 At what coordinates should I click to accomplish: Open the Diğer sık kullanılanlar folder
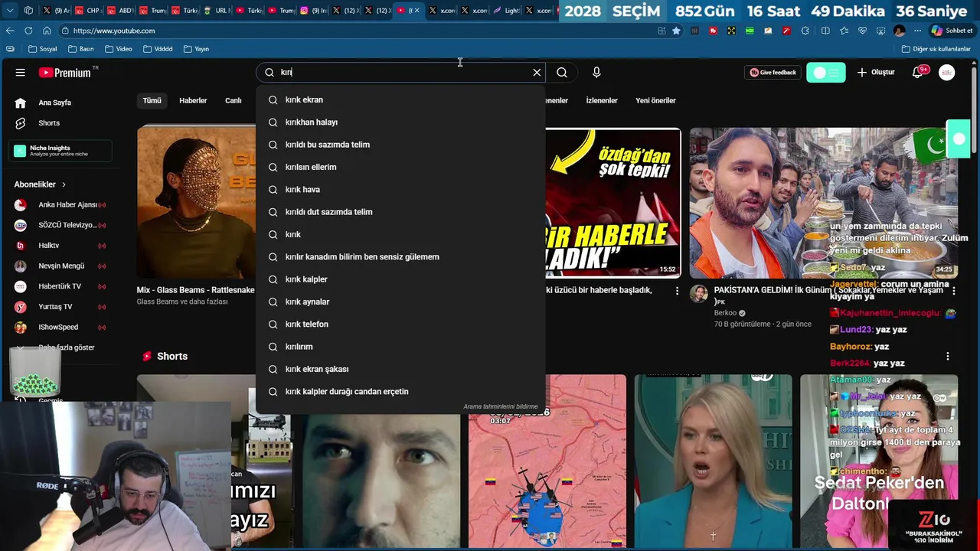[936, 49]
